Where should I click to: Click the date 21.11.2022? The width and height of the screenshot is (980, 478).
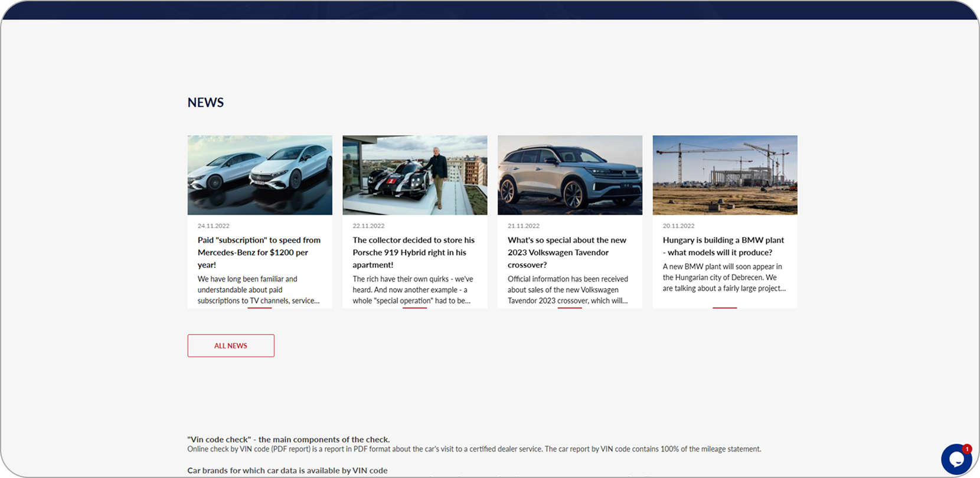tap(524, 226)
